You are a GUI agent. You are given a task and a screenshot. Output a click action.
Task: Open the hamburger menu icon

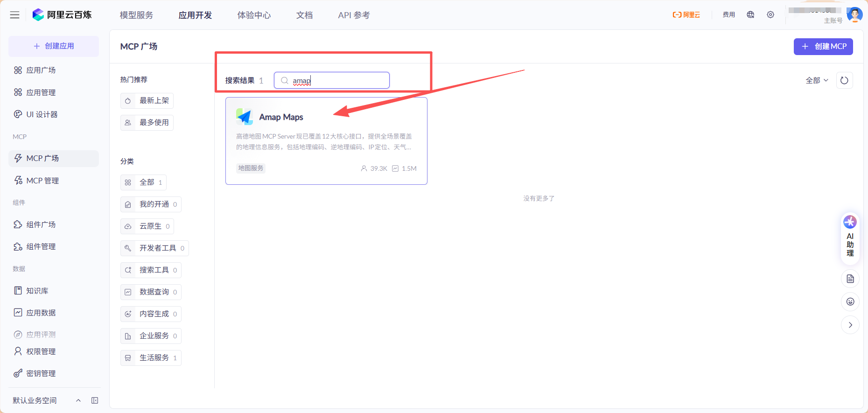(15, 15)
